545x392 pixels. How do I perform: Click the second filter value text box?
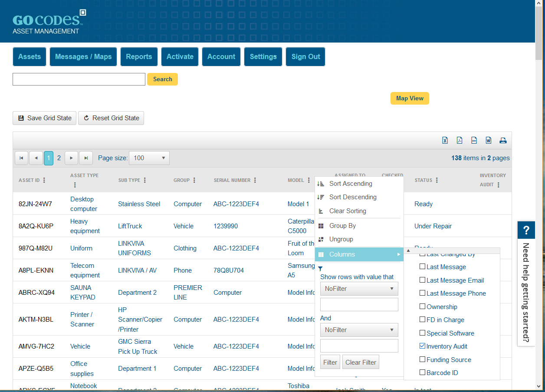pos(359,346)
